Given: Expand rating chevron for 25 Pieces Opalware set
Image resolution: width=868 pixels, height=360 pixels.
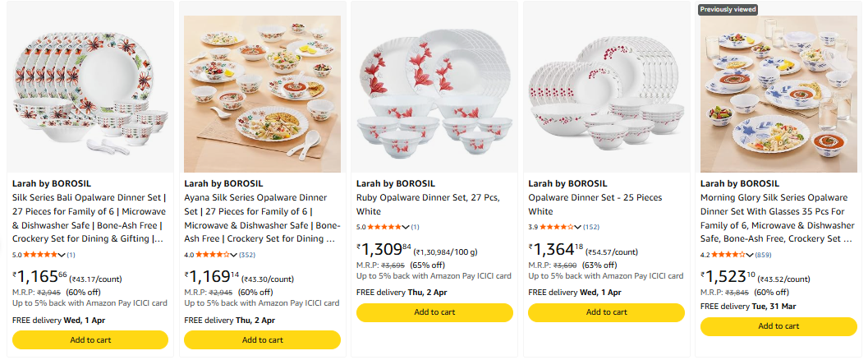Looking at the screenshot, I should tap(577, 227).
